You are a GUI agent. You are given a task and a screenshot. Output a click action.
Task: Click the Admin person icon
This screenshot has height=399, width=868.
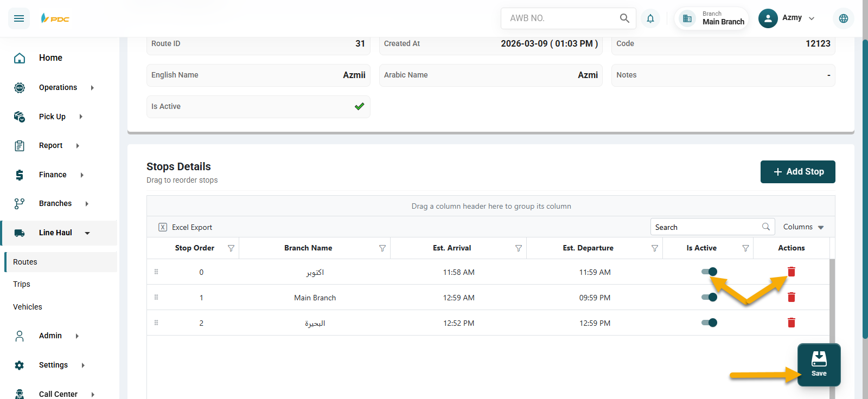[20, 336]
